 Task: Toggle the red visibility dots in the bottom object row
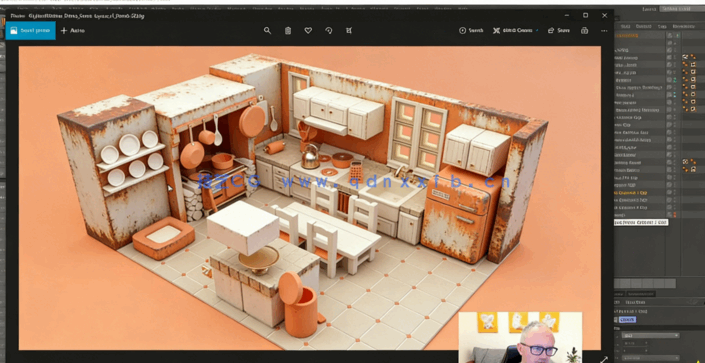tap(674, 215)
